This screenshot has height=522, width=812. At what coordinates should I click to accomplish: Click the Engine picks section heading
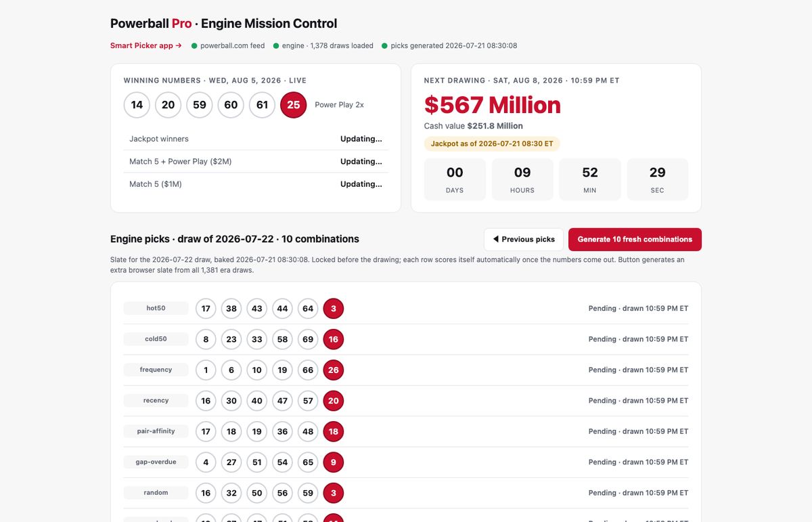point(235,239)
